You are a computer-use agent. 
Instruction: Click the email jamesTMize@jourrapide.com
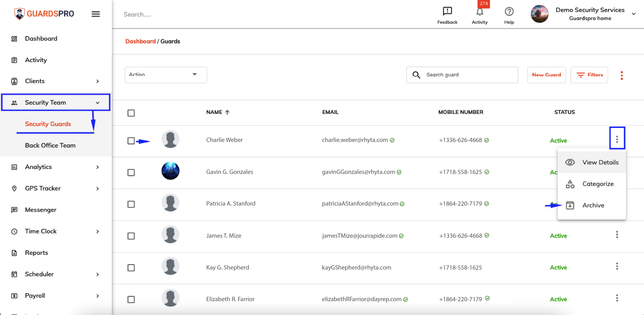[359, 236]
